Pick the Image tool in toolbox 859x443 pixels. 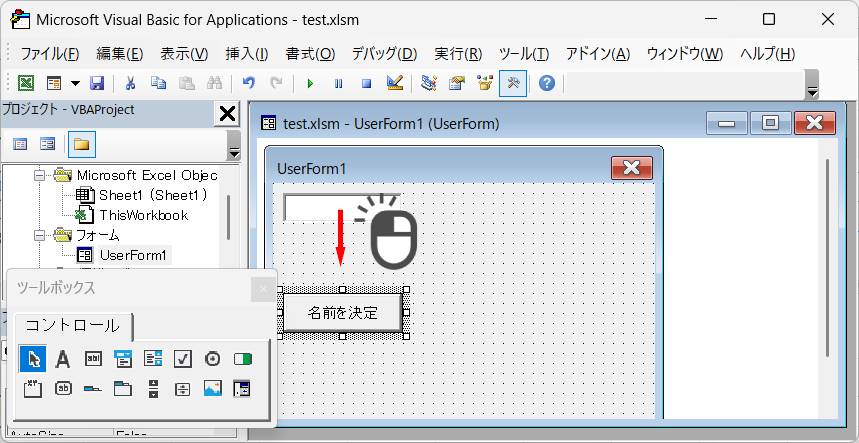point(213,388)
